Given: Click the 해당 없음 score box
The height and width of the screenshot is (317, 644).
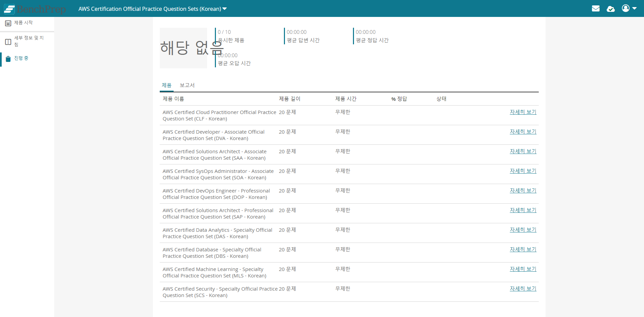Looking at the screenshot, I should tap(183, 48).
